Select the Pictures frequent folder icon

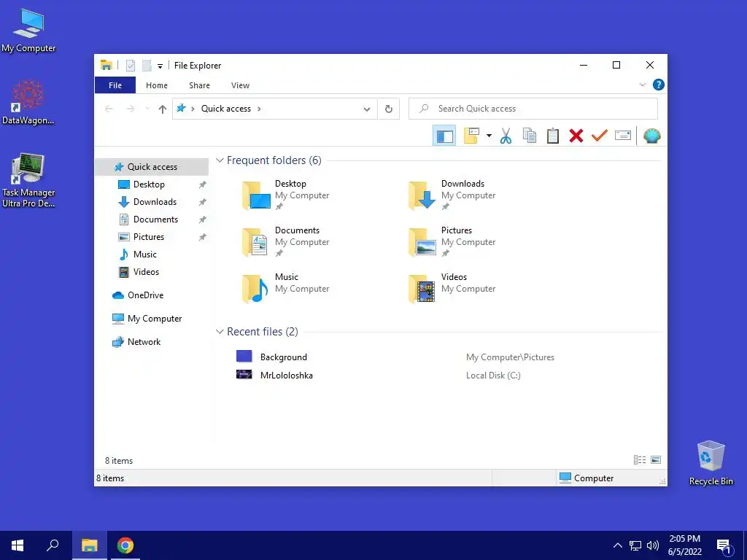pyautogui.click(x=422, y=242)
